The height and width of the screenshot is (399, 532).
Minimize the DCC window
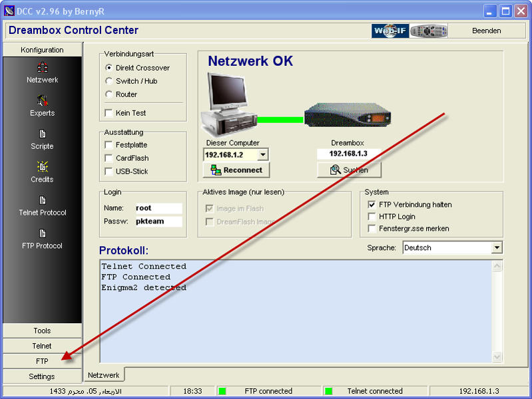click(489, 11)
